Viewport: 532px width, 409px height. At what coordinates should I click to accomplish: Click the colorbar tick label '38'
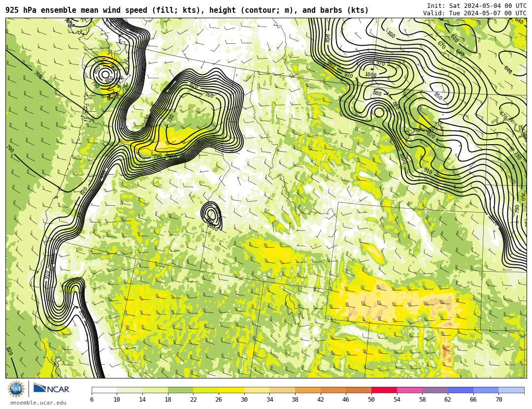pos(295,400)
